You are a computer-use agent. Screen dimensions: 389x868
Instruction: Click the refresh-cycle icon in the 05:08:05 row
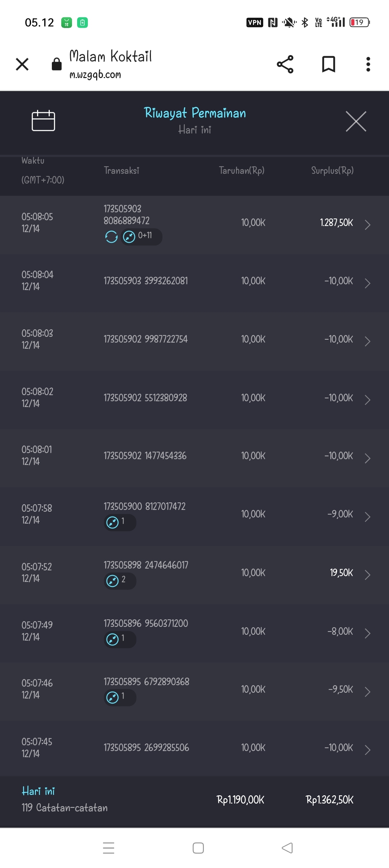[111, 237]
